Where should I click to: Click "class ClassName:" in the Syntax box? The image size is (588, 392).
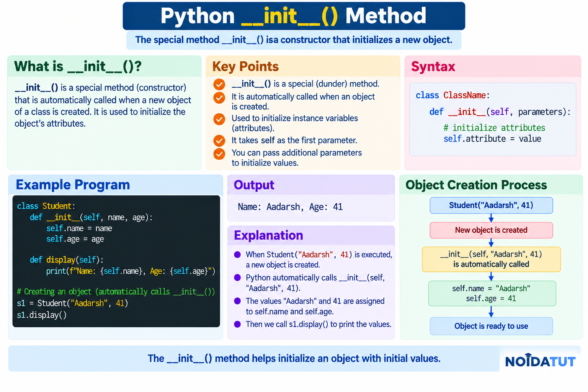pyautogui.click(x=453, y=95)
